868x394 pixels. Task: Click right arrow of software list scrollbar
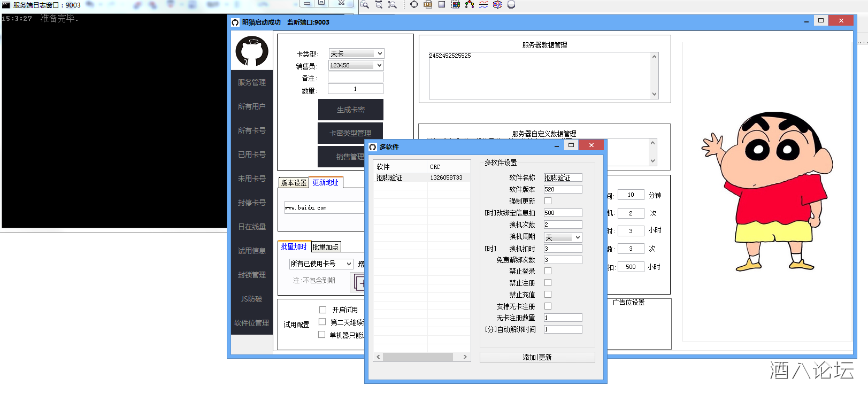pos(465,357)
